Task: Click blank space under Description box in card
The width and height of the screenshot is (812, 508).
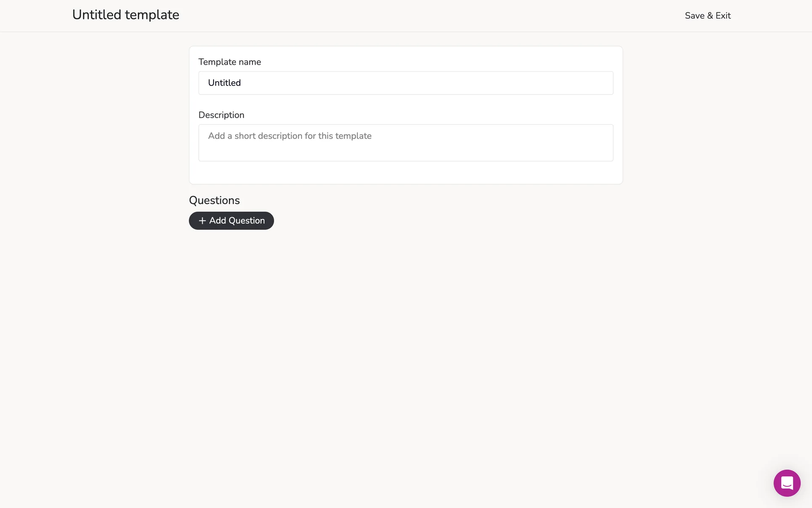Action: pyautogui.click(x=405, y=173)
